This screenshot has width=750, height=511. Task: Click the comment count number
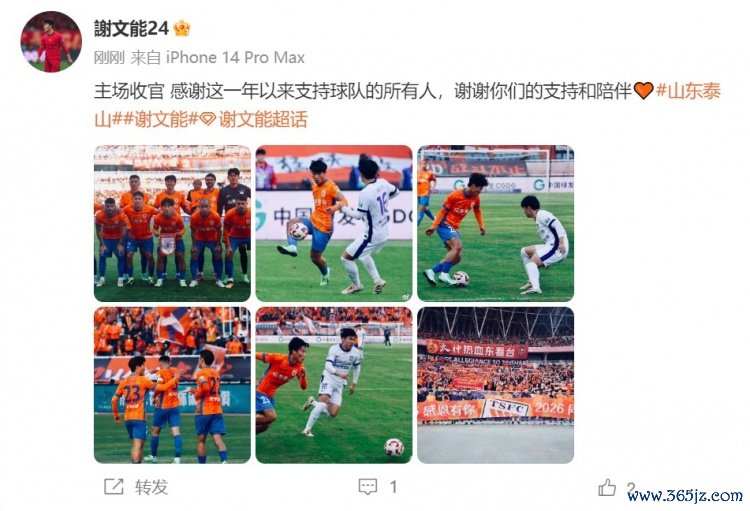click(393, 487)
